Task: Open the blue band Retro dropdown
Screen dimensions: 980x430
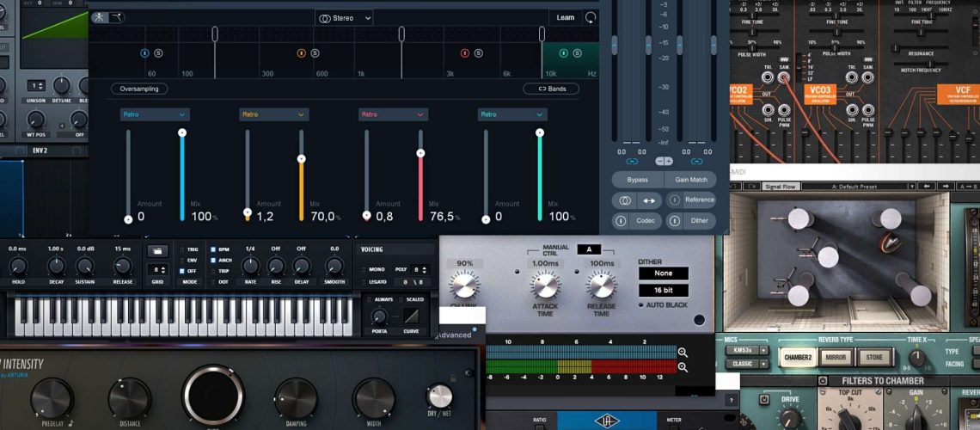Action: coord(155,114)
